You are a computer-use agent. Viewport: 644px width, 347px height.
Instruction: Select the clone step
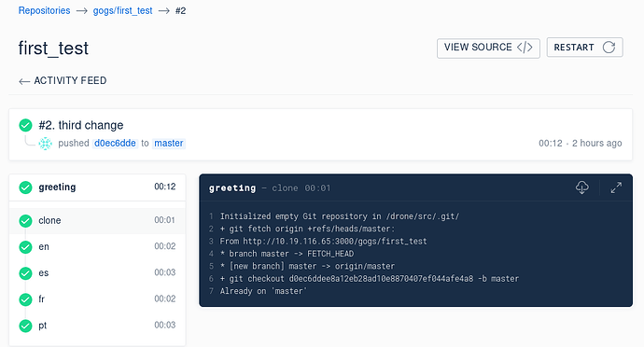coord(97,220)
